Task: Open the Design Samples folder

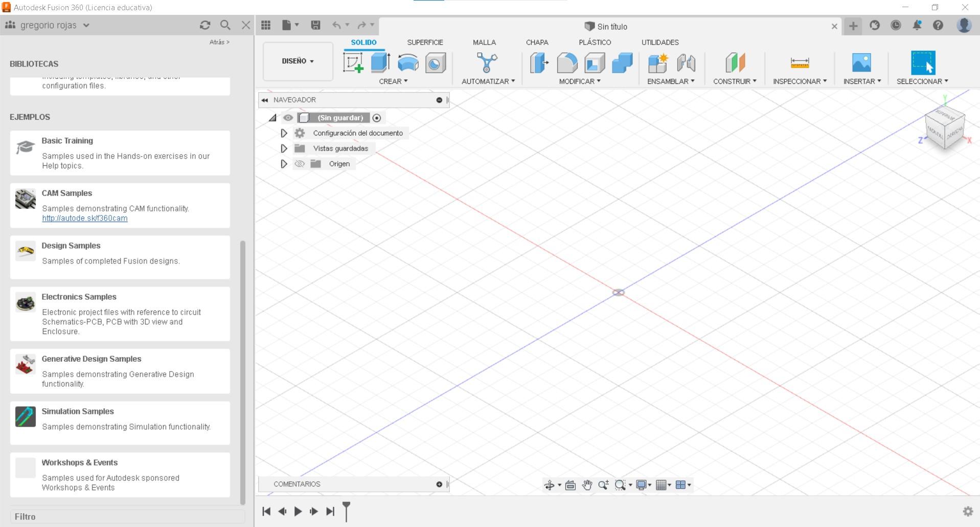Action: pyautogui.click(x=120, y=257)
